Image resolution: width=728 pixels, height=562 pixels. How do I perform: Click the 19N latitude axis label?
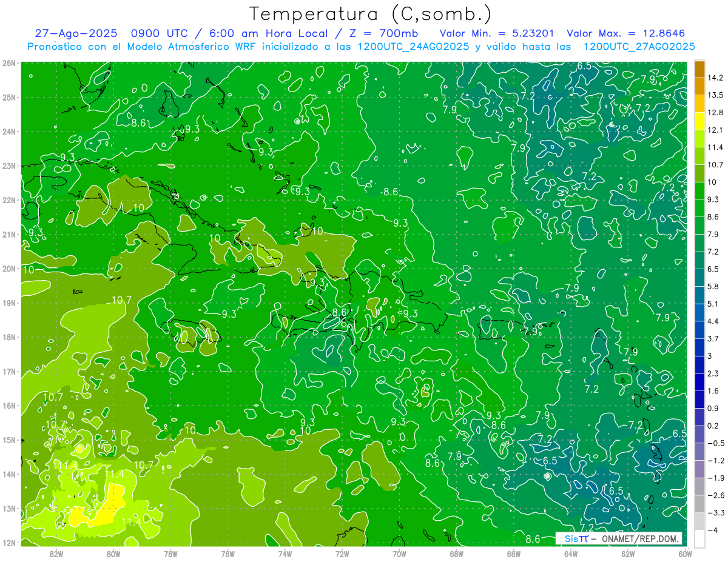click(9, 303)
